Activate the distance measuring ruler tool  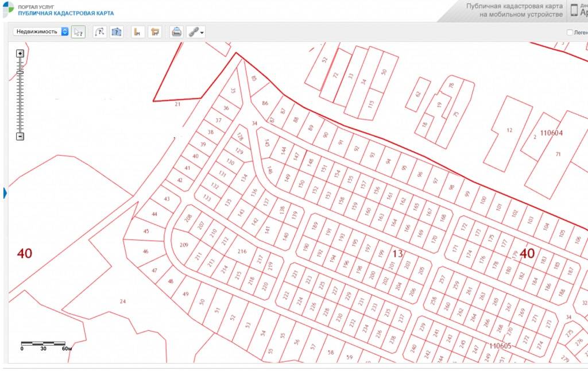tap(138, 32)
